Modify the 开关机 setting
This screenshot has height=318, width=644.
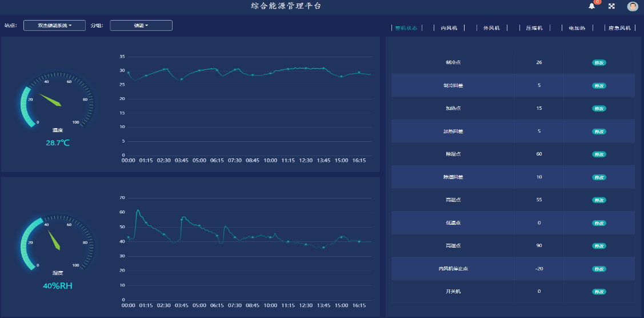point(599,292)
